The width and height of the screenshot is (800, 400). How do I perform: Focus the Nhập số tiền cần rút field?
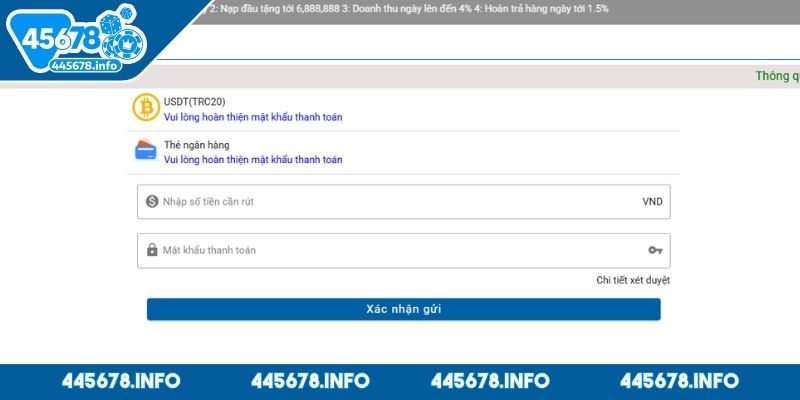click(390, 201)
